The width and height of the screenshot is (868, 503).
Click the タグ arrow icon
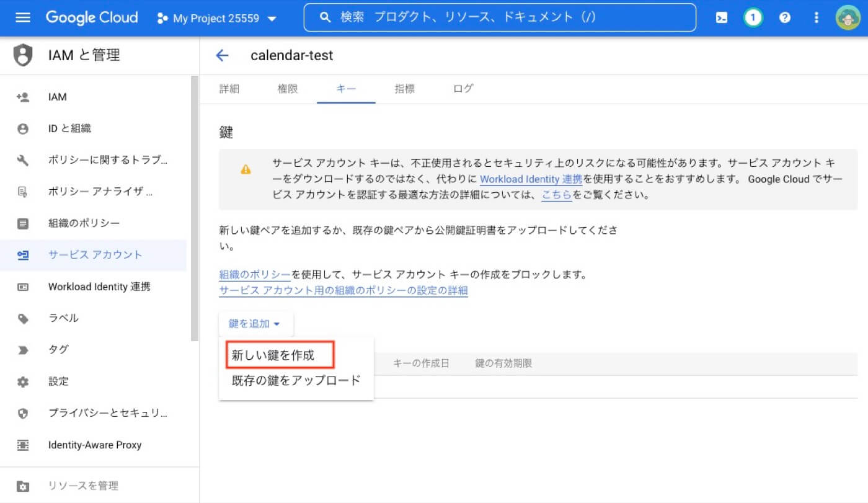click(x=23, y=350)
